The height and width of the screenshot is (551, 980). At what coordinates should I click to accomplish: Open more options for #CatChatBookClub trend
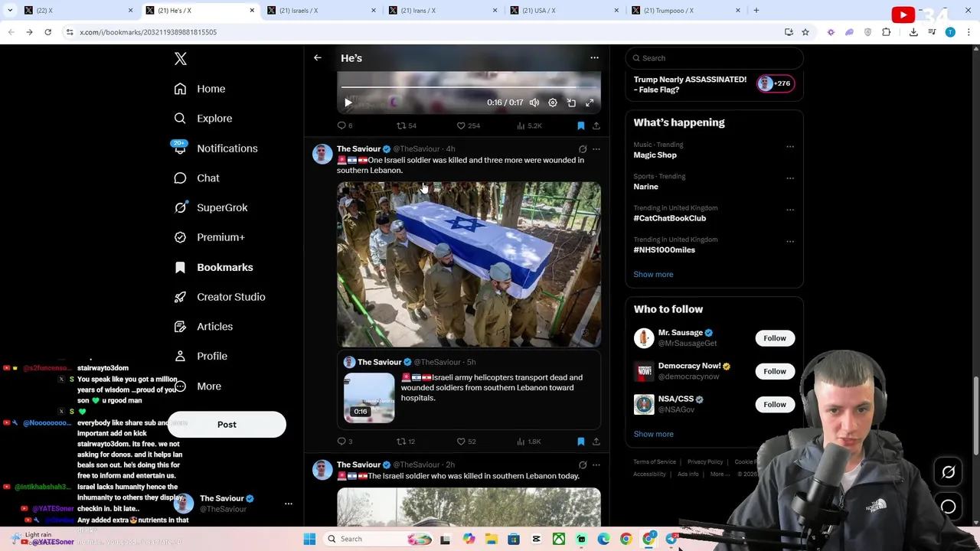tap(790, 210)
